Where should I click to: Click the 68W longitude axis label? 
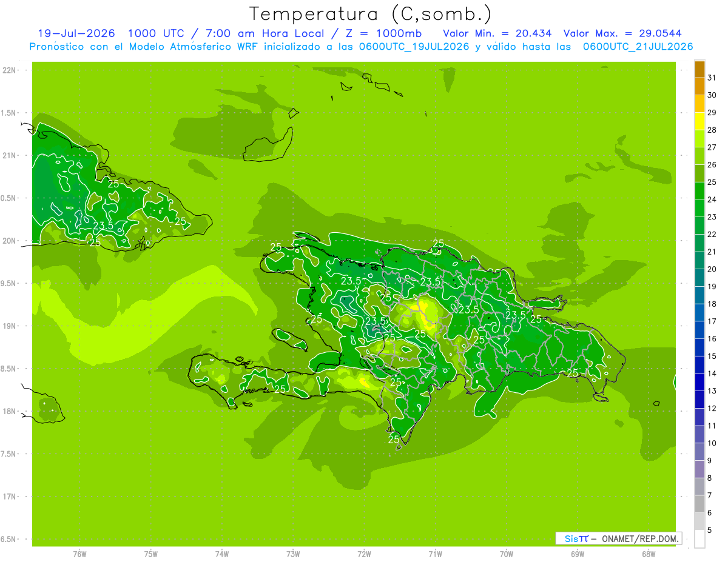pos(649,554)
